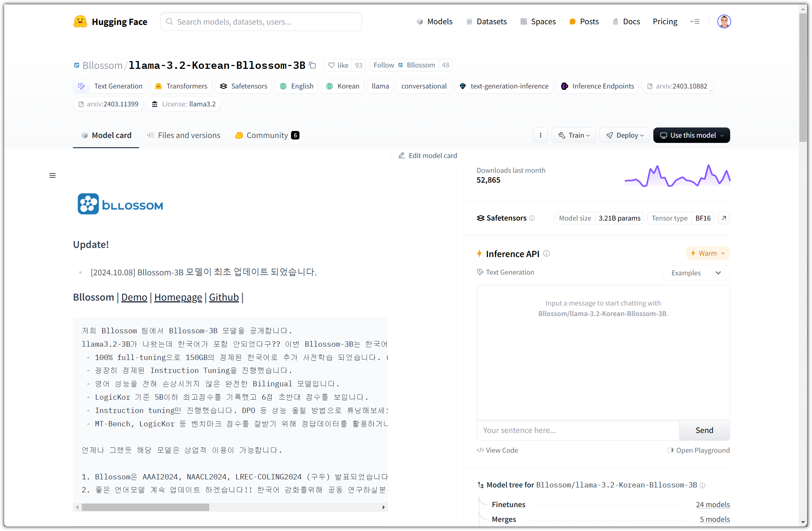The width and height of the screenshot is (812, 531).
Task: Open the Warm status dropdown
Action: [x=708, y=254]
